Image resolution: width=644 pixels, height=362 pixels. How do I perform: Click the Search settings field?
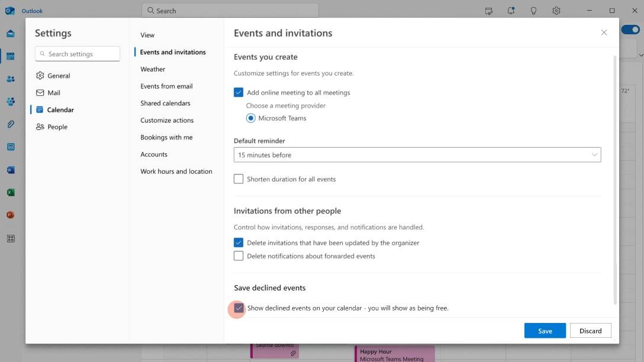coord(77,53)
